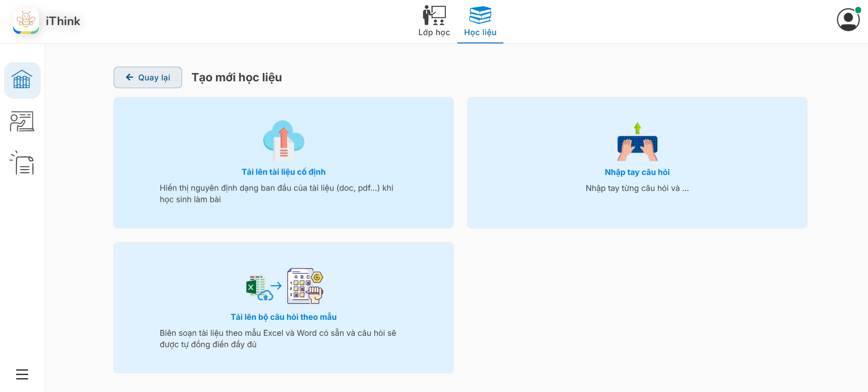Viewport: 868px width, 392px height.
Task: Select Nhập tay câu hỏi option
Action: (x=637, y=172)
